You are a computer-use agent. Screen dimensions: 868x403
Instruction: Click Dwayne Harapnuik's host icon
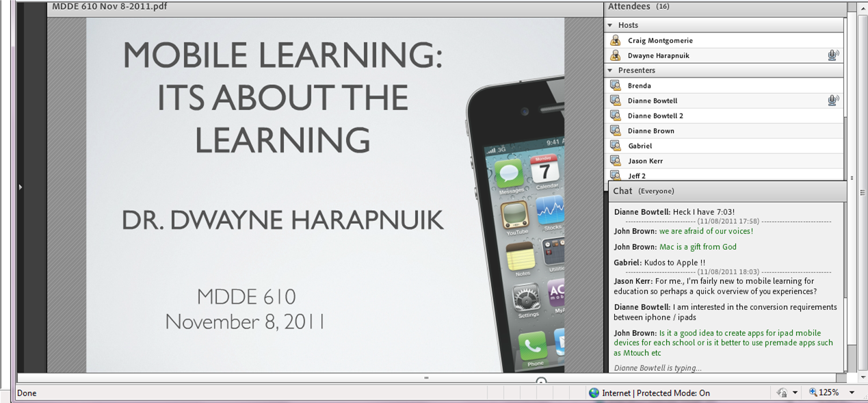click(x=615, y=55)
